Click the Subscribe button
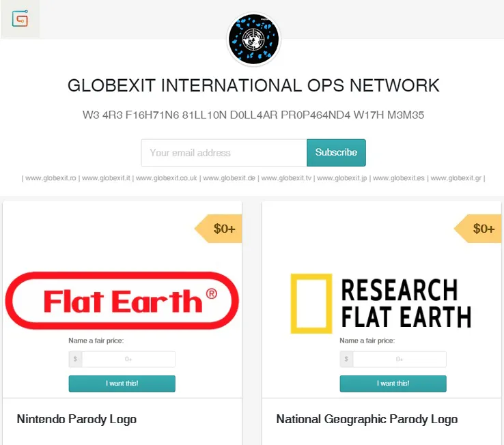The height and width of the screenshot is (445, 504). tap(336, 153)
